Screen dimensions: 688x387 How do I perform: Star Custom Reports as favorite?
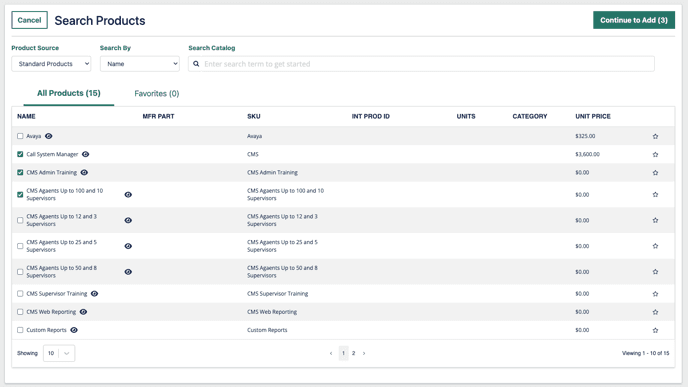[x=655, y=330]
